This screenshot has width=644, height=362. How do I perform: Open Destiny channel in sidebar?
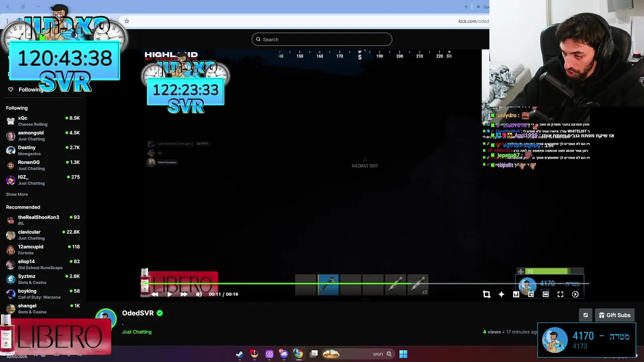tap(43, 150)
